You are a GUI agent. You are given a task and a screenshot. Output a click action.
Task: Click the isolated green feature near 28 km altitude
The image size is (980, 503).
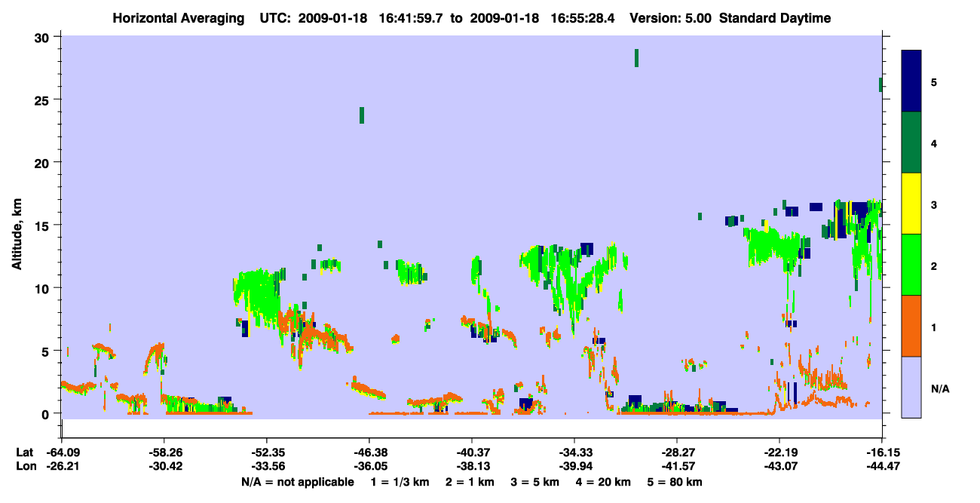coord(636,58)
